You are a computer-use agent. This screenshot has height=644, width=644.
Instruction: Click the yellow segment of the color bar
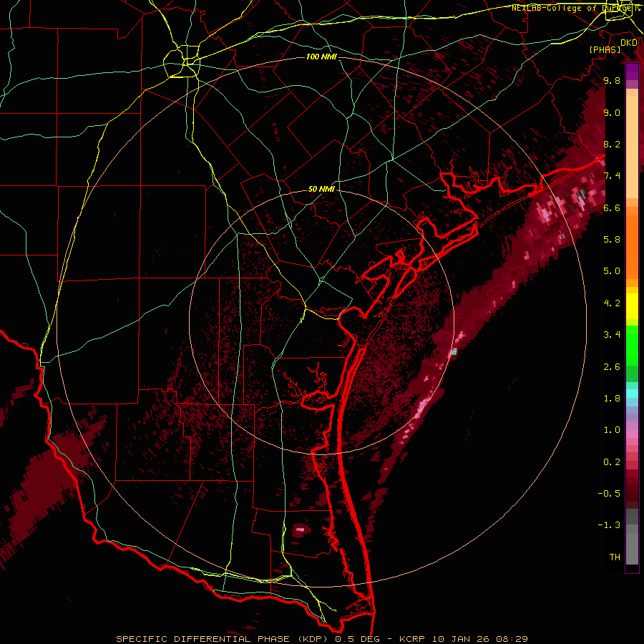(632, 306)
